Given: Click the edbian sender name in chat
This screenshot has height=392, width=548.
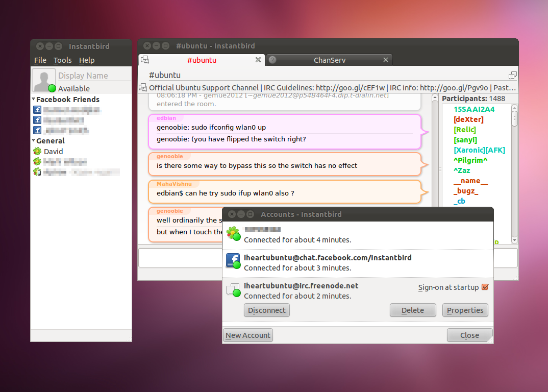Looking at the screenshot, I should click(166, 118).
